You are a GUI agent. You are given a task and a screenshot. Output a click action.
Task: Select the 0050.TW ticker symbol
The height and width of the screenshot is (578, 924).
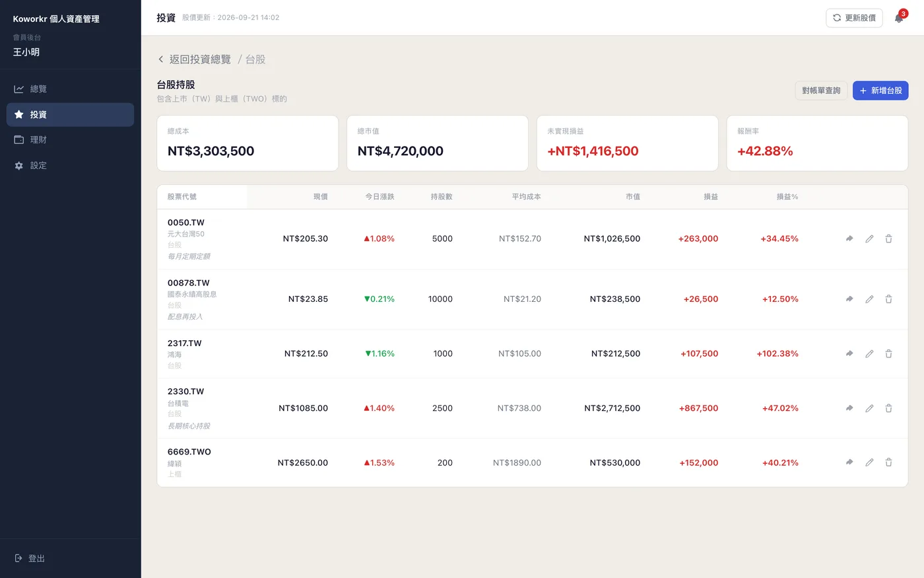[x=186, y=223]
